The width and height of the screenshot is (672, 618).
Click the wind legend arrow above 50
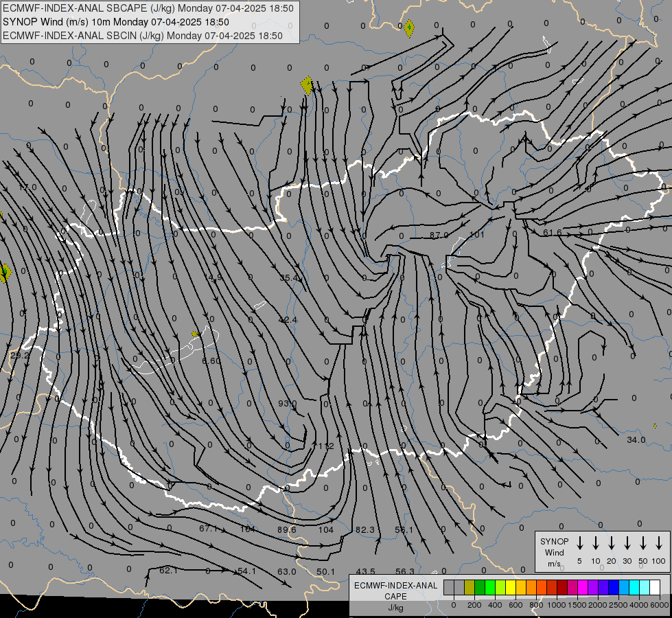coord(643,543)
